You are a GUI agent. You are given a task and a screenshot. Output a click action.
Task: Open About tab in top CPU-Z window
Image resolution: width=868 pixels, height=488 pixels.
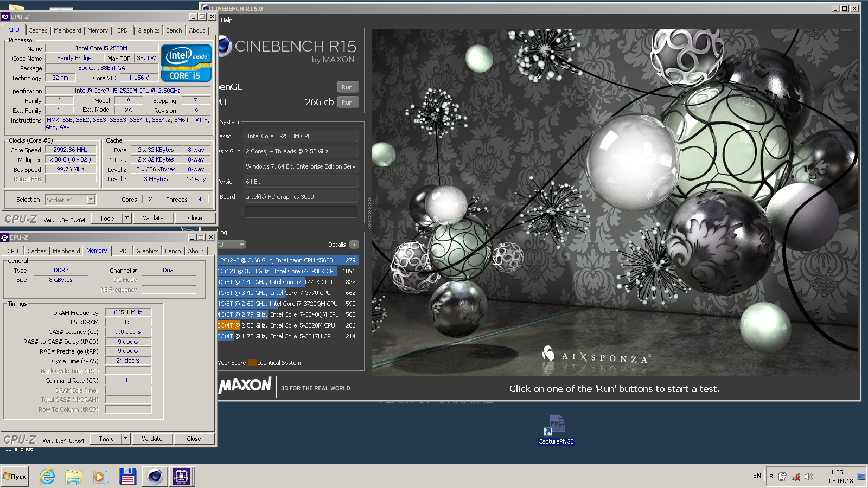(197, 30)
